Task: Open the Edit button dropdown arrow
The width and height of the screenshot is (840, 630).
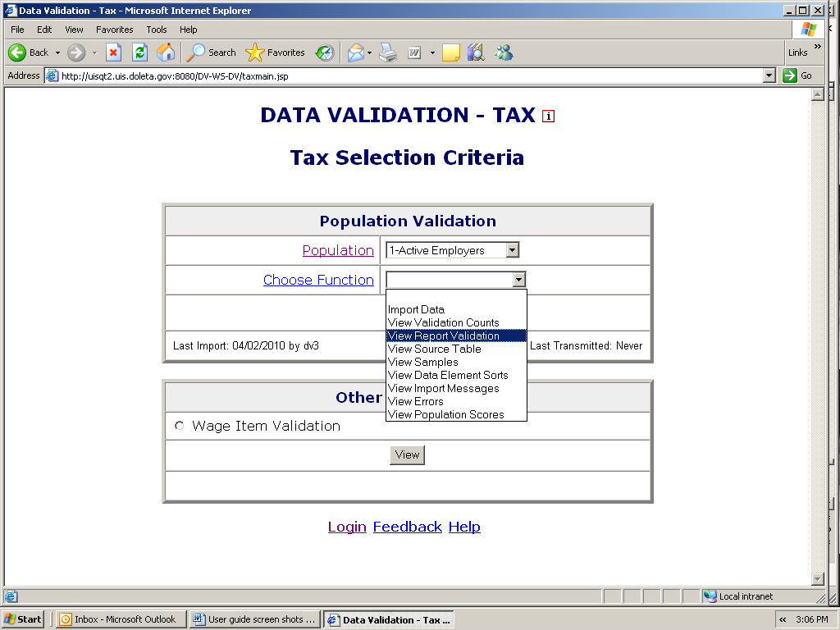Action: click(432, 52)
